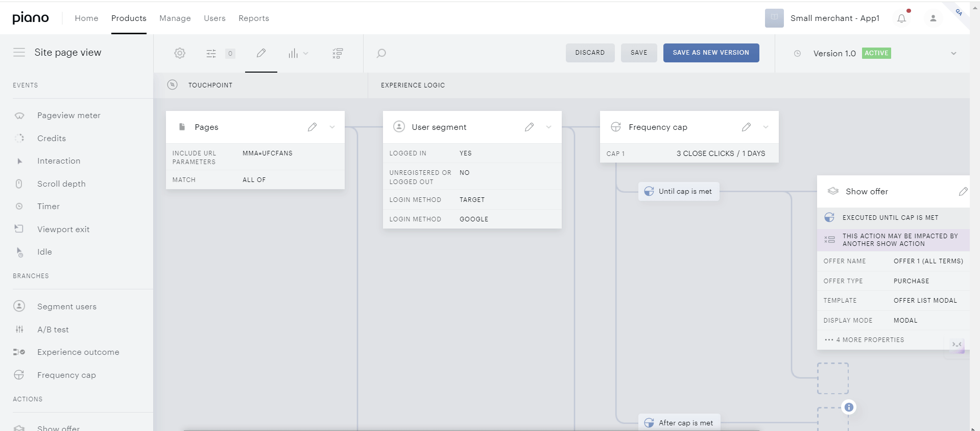The height and width of the screenshot is (431, 980).
Task: Open the Version 1.0 dropdown arrow
Action: click(953, 53)
